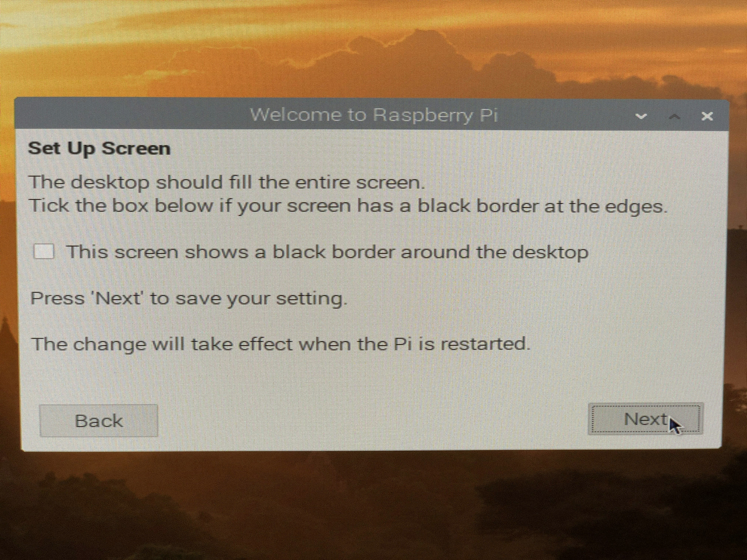
Task: Close the Welcome to Raspberry Pi dialog
Action: tap(707, 116)
